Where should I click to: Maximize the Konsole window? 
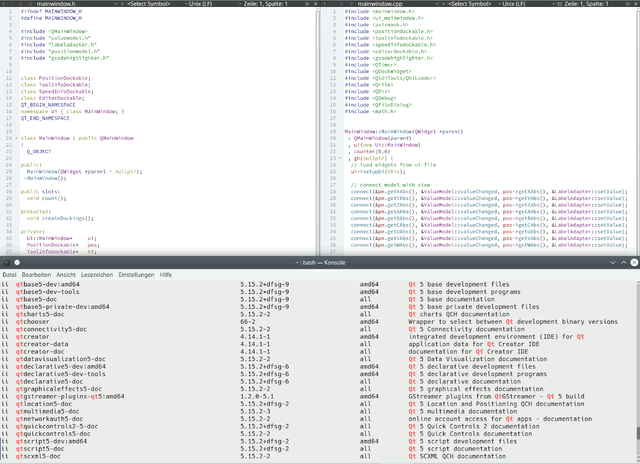623,262
